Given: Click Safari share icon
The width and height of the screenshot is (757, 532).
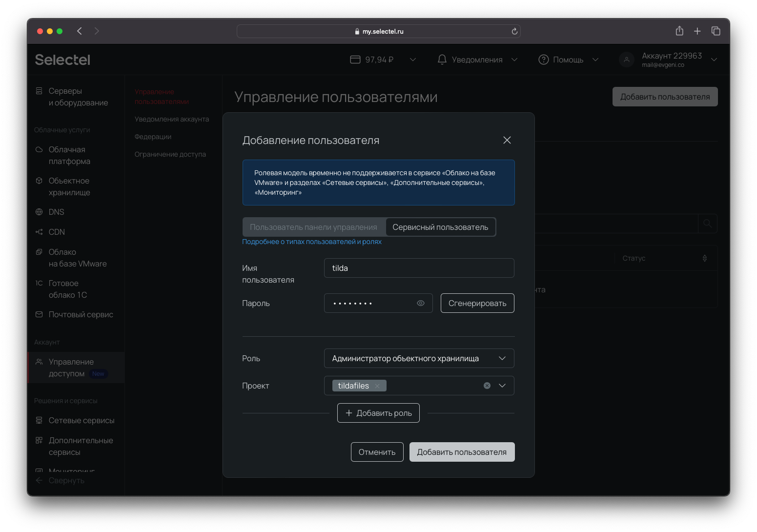Looking at the screenshot, I should [x=679, y=31].
